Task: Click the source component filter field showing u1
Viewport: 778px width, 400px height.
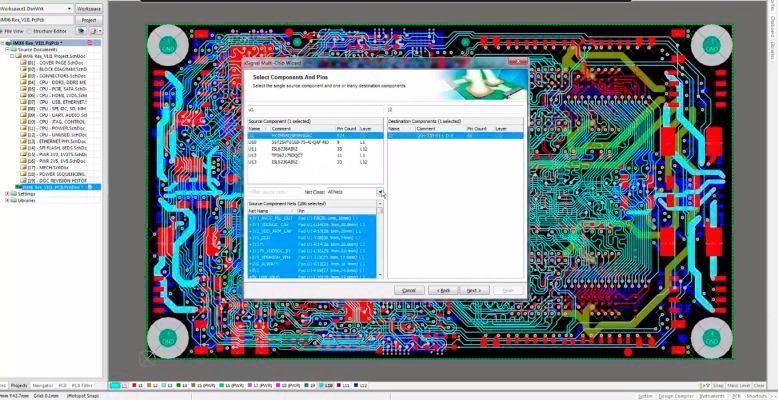Action: pyautogui.click(x=316, y=109)
